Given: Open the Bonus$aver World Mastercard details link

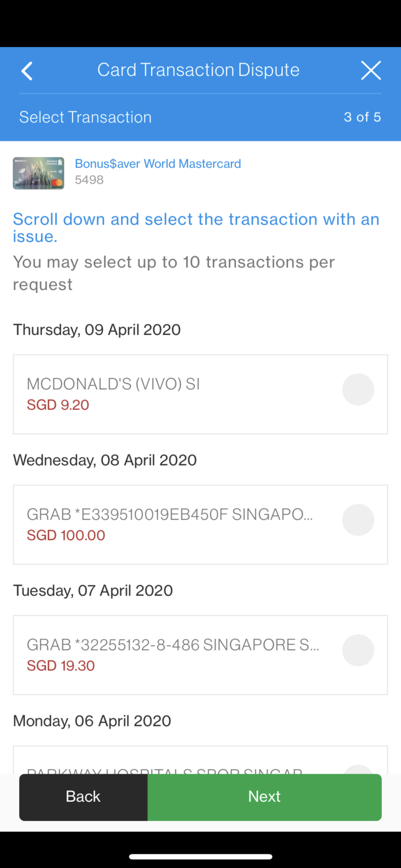Looking at the screenshot, I should click(x=158, y=163).
